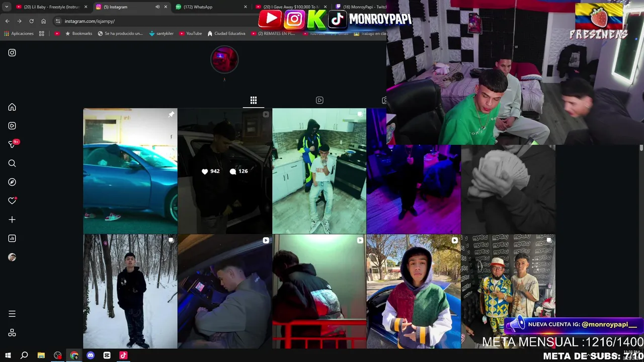Reload the Instagram page

point(31,21)
